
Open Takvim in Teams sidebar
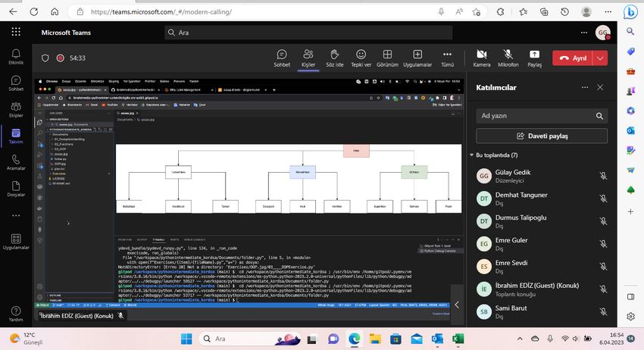pos(16,136)
